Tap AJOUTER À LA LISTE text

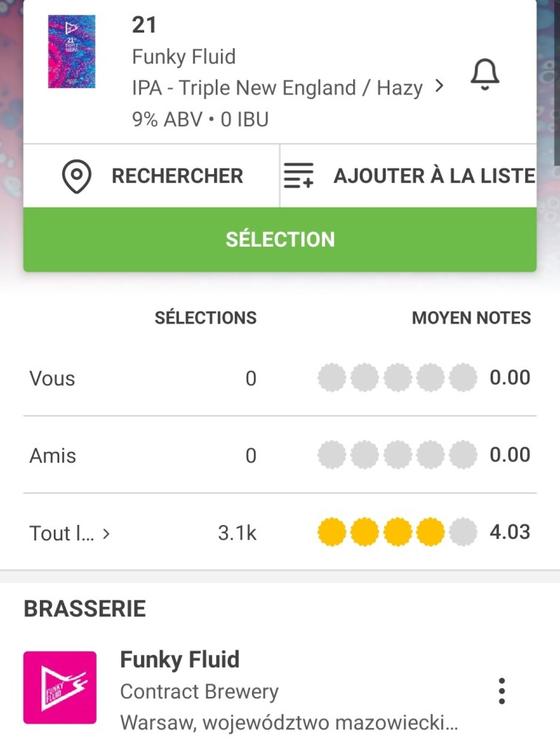(x=434, y=176)
